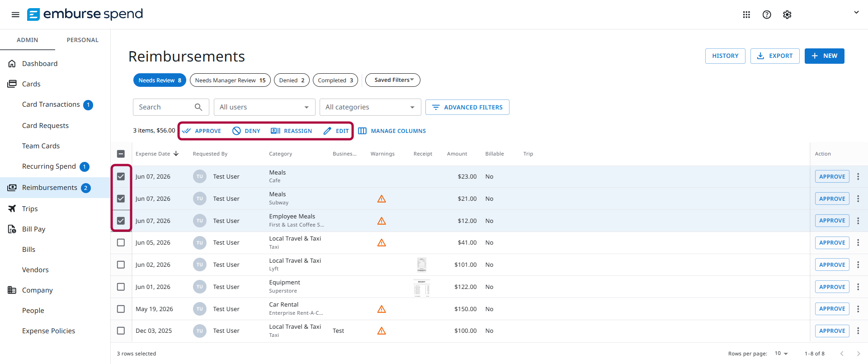Open the apps grid launcher

tap(746, 14)
